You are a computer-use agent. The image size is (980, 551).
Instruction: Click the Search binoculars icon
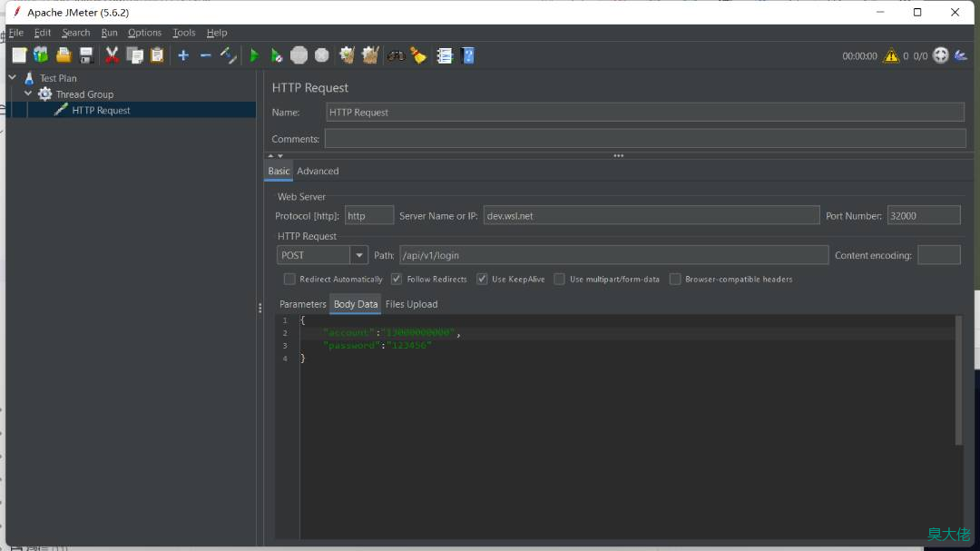396,55
